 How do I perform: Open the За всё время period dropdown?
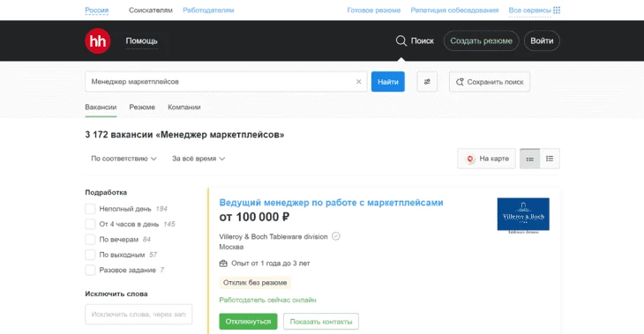tap(198, 159)
